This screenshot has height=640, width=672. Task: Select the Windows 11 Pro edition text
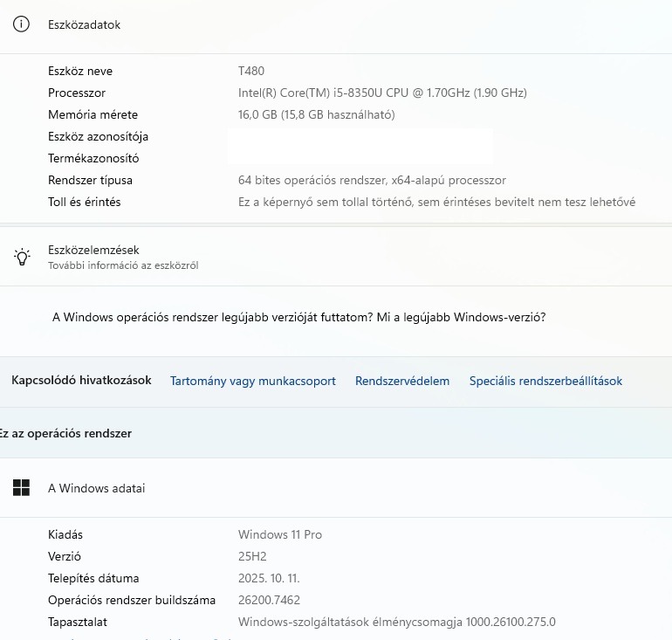coord(280,534)
